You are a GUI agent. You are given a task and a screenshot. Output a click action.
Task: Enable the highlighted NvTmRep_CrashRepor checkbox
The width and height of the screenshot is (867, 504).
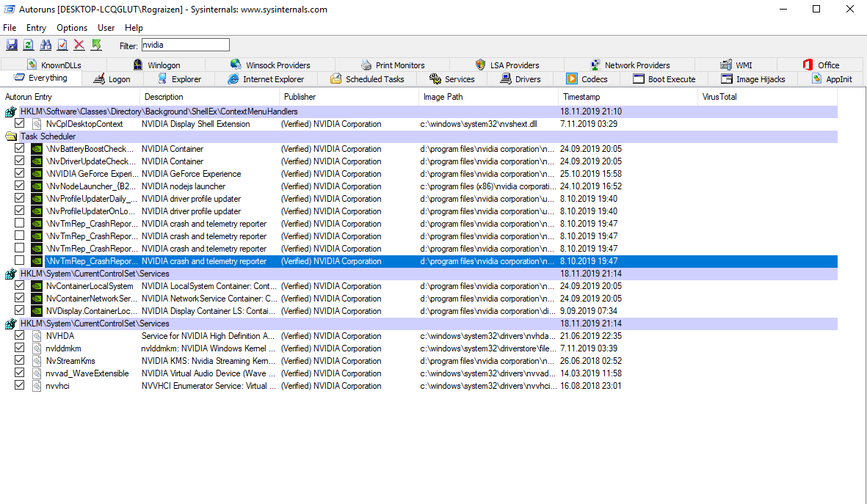click(19, 261)
